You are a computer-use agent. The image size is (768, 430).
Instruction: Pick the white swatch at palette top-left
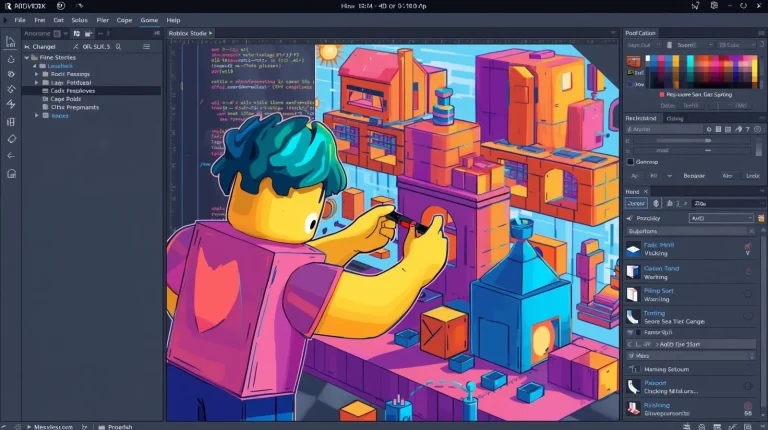(648, 58)
